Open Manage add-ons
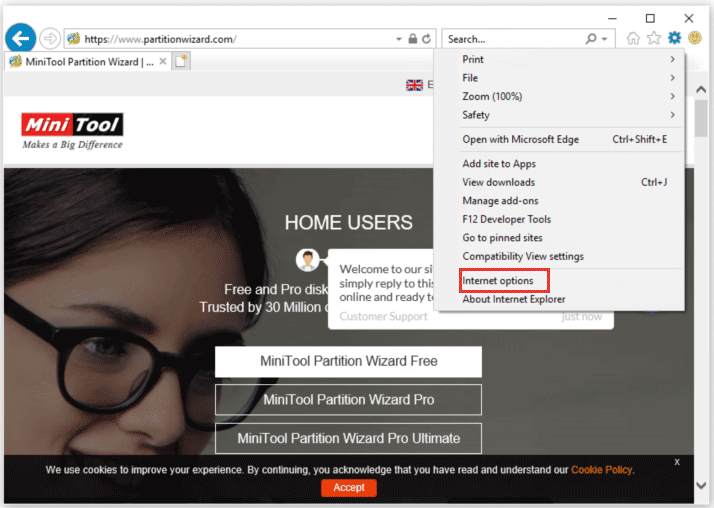The image size is (714, 508). [559, 201]
